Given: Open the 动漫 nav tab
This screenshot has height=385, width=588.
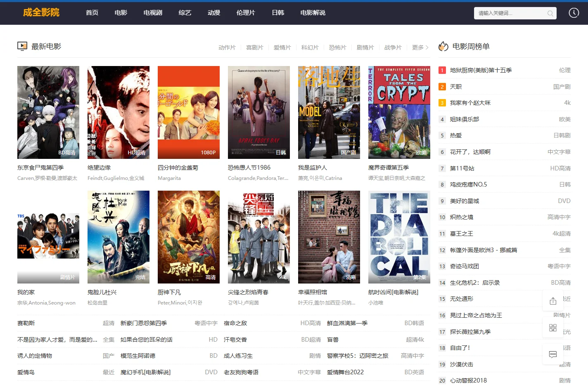Looking at the screenshot, I should 214,13.
